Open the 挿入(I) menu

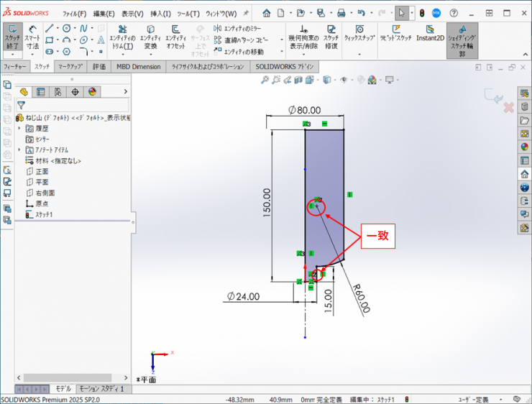click(160, 14)
